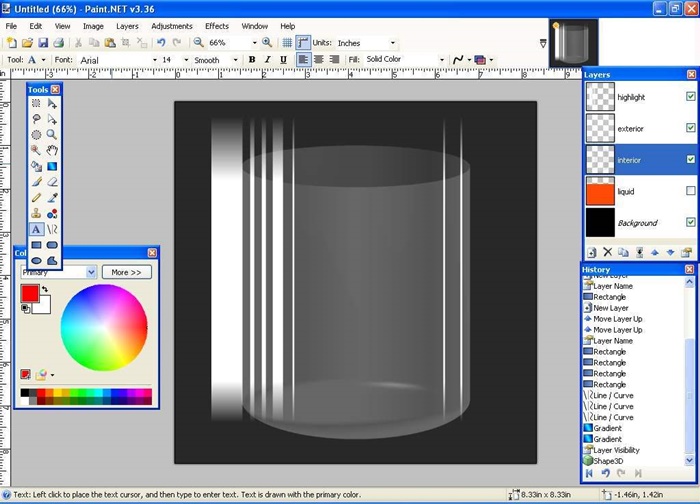The height and width of the screenshot is (504, 700).
Task: Add a new layer in Layers panel
Action: (x=592, y=253)
